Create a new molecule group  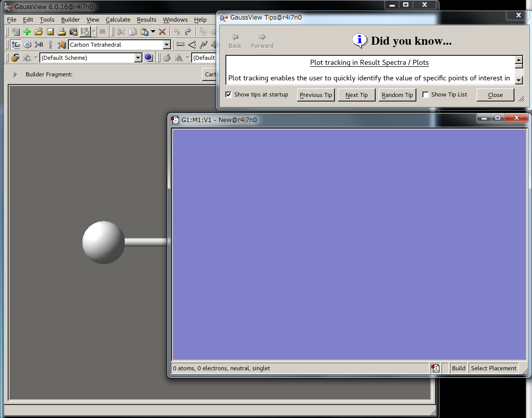point(15,32)
